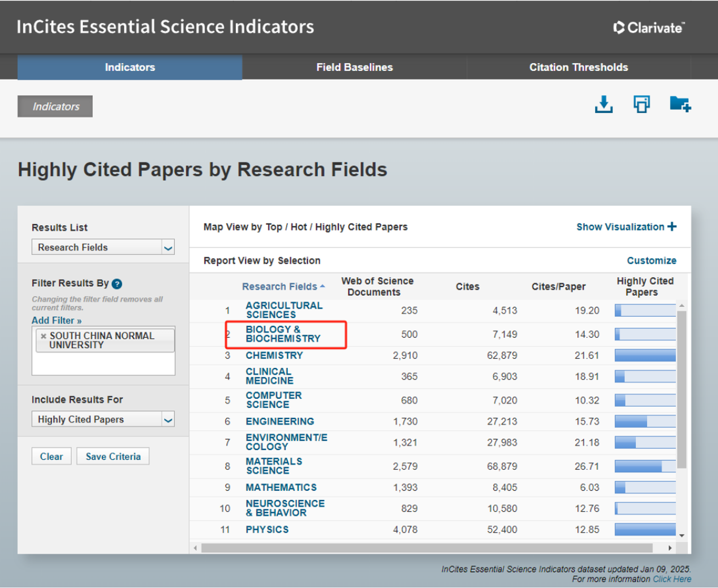718x588 pixels.
Task: Click the Cites column header
Action: pyautogui.click(x=467, y=286)
